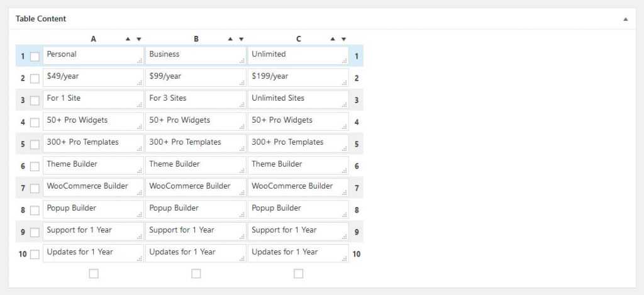
Task: Sort column A descending with down arrow
Action: 138,39
